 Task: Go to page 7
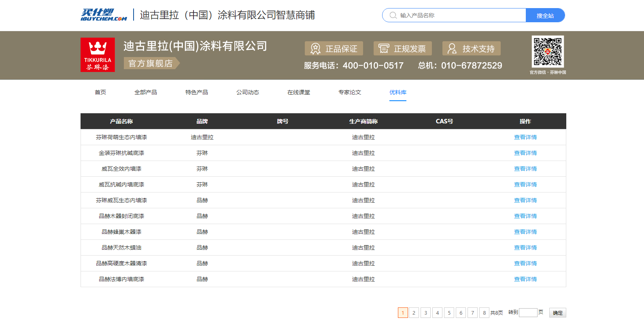tap(472, 313)
